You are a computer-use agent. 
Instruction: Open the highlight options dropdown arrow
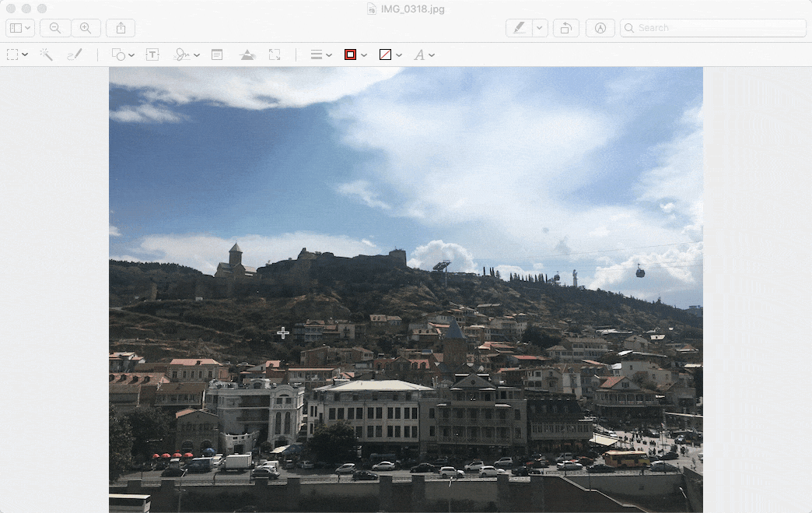coord(540,28)
